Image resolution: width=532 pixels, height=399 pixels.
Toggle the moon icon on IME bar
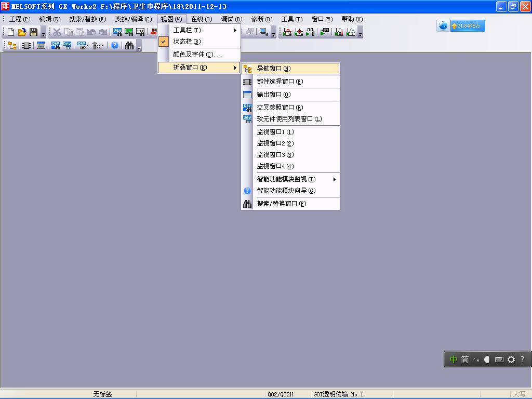pyautogui.click(x=487, y=360)
